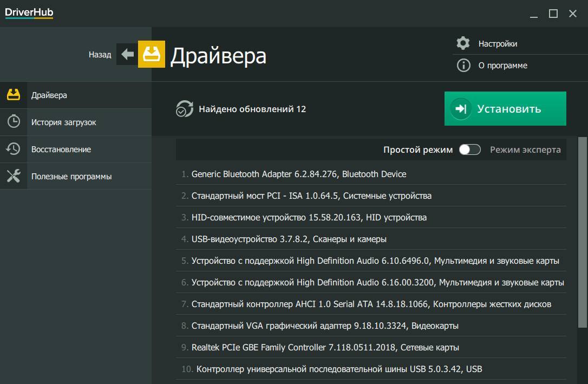Select the Драйвера sidebar icon
The width and height of the screenshot is (588, 384).
coord(14,95)
